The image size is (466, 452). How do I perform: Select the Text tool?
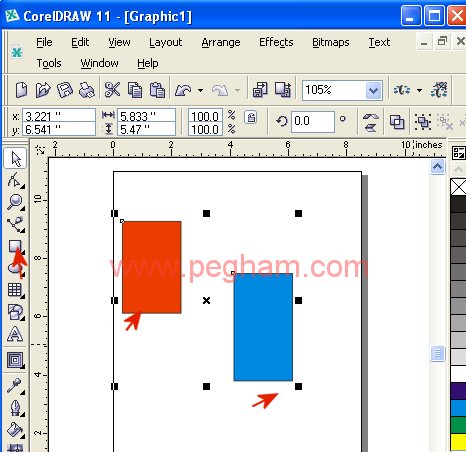[15, 334]
